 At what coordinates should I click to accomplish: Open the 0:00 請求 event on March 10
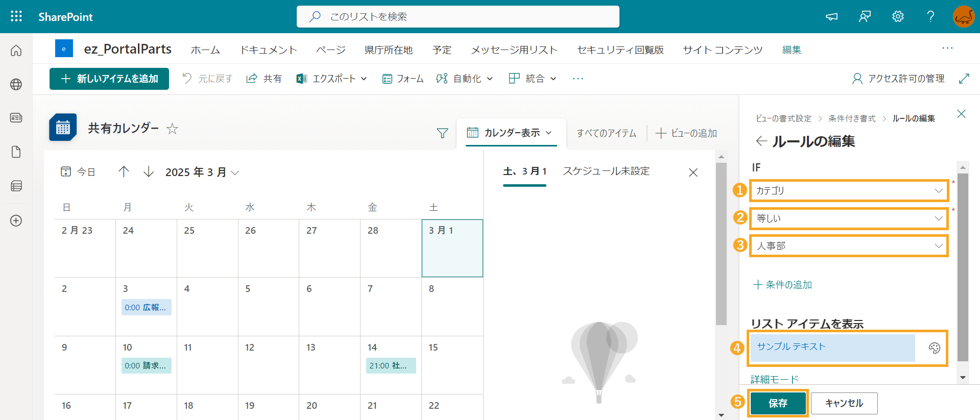coord(146,365)
